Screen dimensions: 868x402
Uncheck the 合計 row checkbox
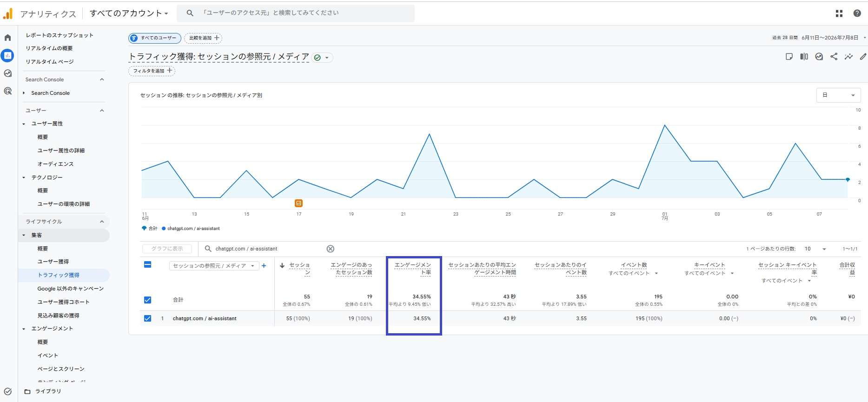click(x=147, y=300)
